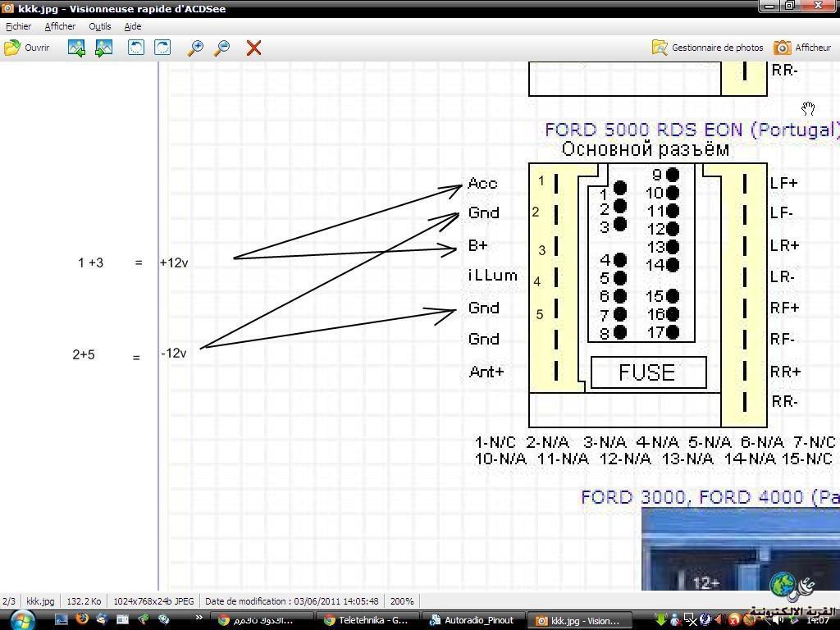Switch to Teletehnika Chrome taskbar window
This screenshot has width=840, height=630.
coord(367,620)
